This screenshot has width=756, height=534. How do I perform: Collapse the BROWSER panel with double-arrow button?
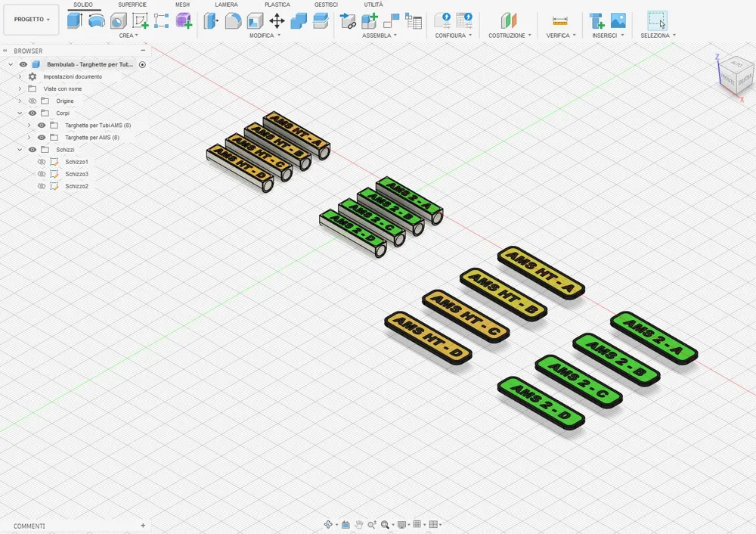pos(5,50)
